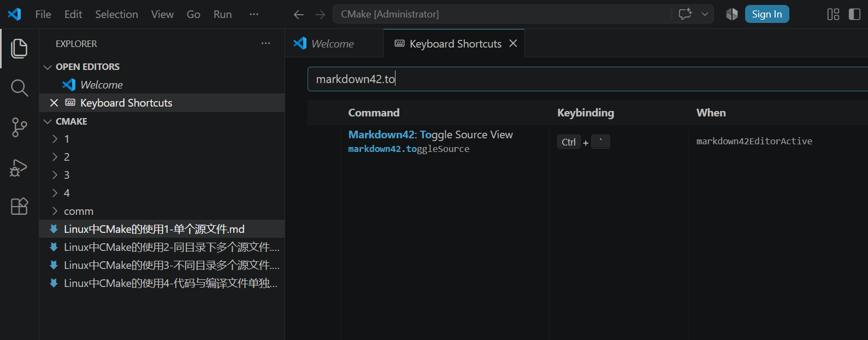Open the Source Control view
The height and width of the screenshot is (340, 868).
(19, 127)
